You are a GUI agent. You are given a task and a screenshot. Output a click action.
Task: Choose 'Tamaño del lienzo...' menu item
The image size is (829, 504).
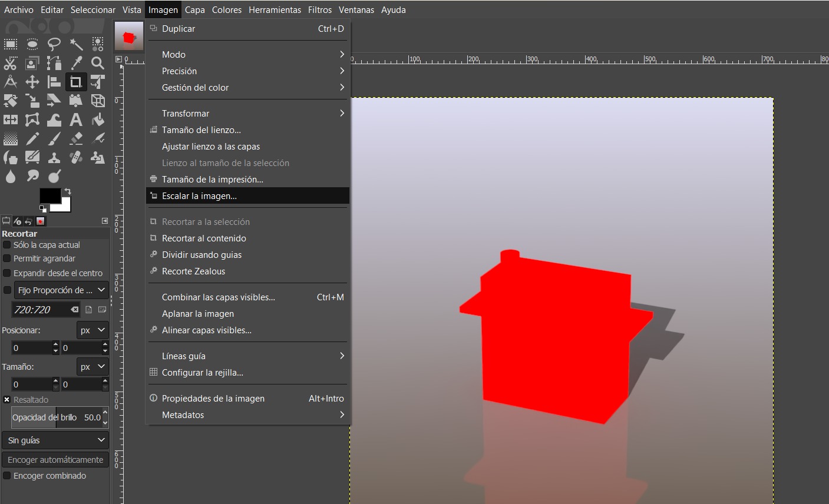(247, 130)
